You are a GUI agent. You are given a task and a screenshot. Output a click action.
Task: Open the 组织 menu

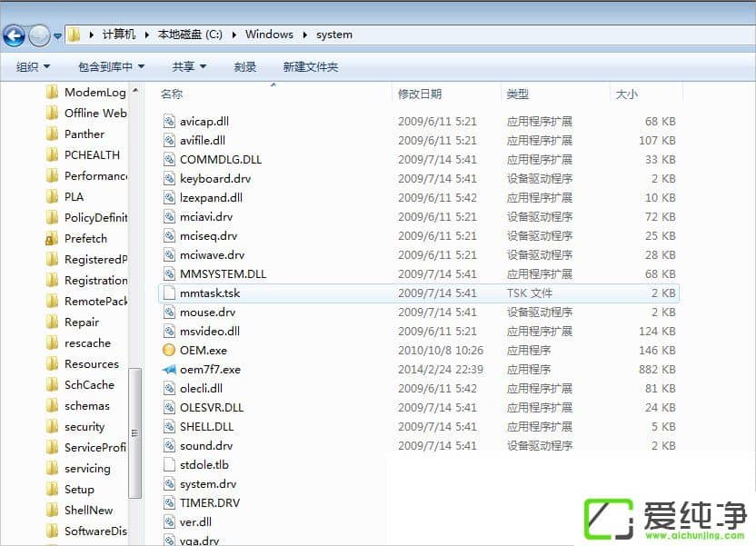click(x=33, y=66)
